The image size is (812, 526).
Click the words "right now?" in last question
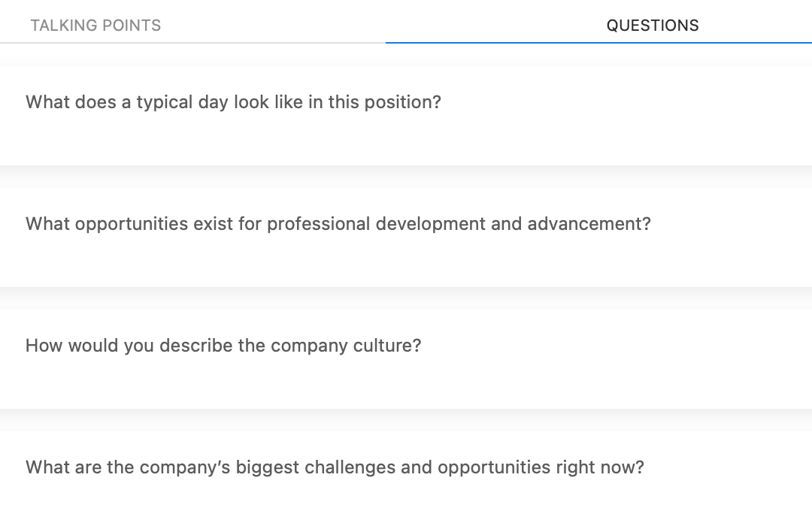[x=600, y=467]
